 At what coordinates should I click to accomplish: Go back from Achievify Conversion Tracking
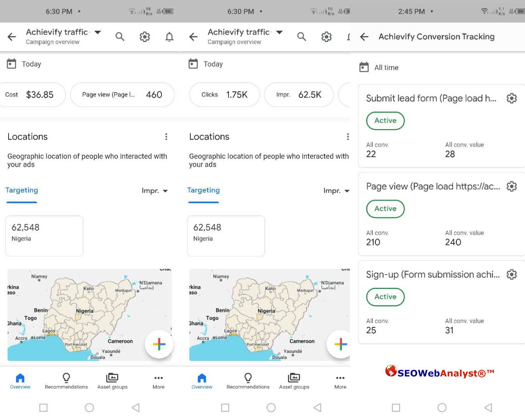364,37
